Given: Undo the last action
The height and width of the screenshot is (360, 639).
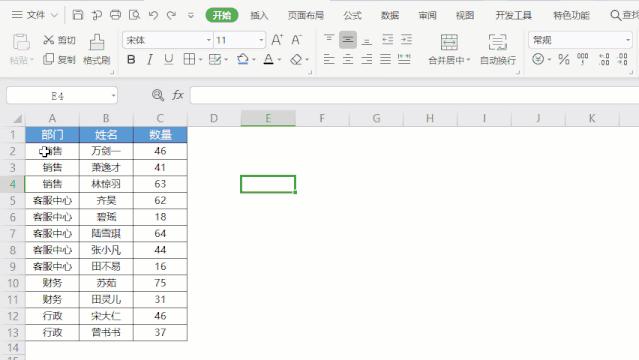Looking at the screenshot, I should tap(153, 15).
